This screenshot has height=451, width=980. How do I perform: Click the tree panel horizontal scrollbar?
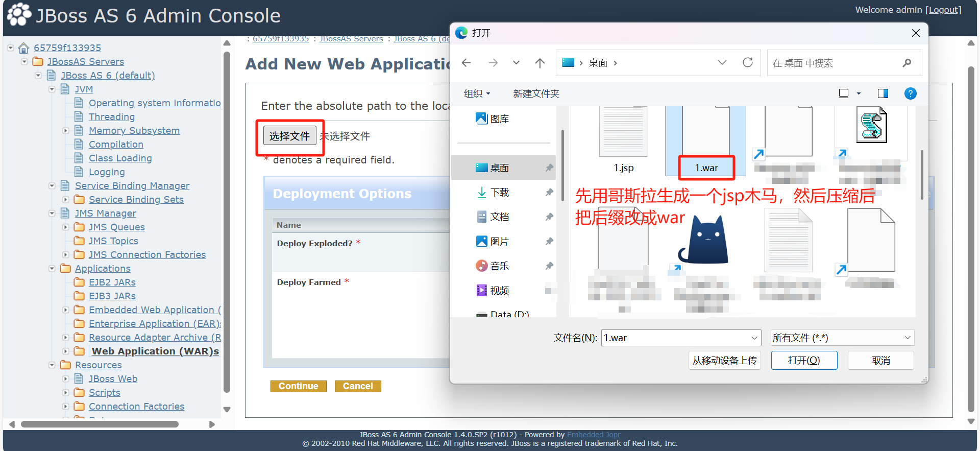(x=100, y=424)
